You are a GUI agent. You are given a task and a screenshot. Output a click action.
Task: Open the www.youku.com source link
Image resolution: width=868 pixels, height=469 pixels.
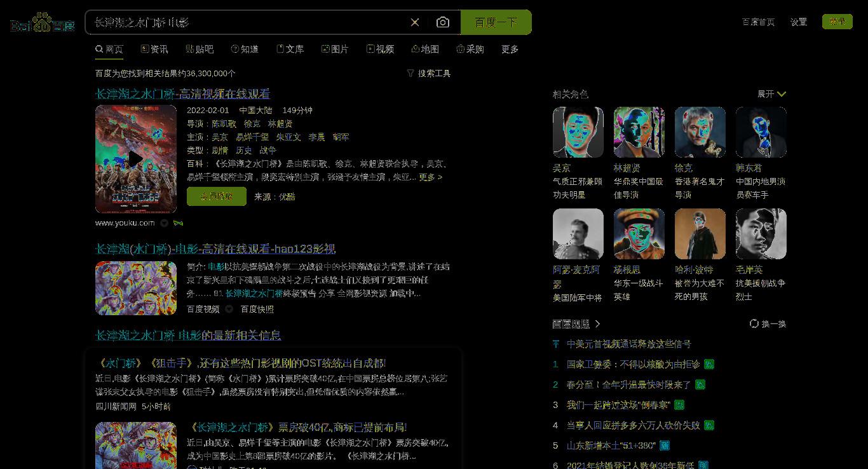click(125, 223)
